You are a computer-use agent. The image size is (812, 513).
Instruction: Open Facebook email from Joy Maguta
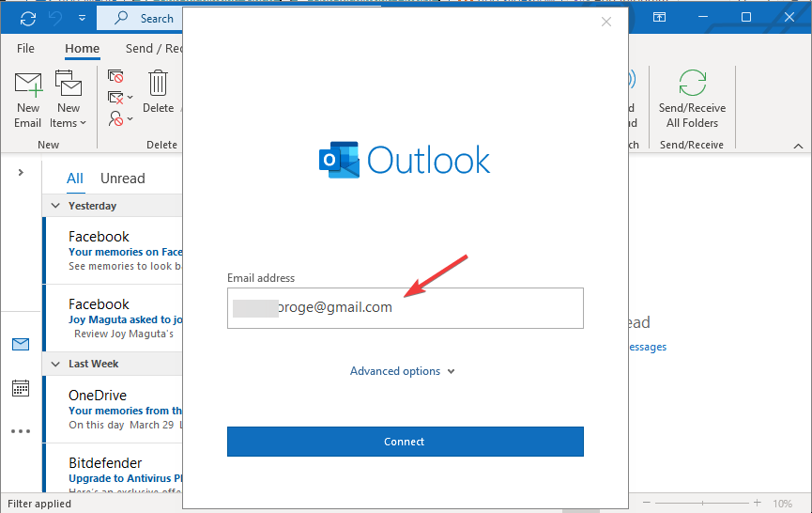(x=114, y=319)
